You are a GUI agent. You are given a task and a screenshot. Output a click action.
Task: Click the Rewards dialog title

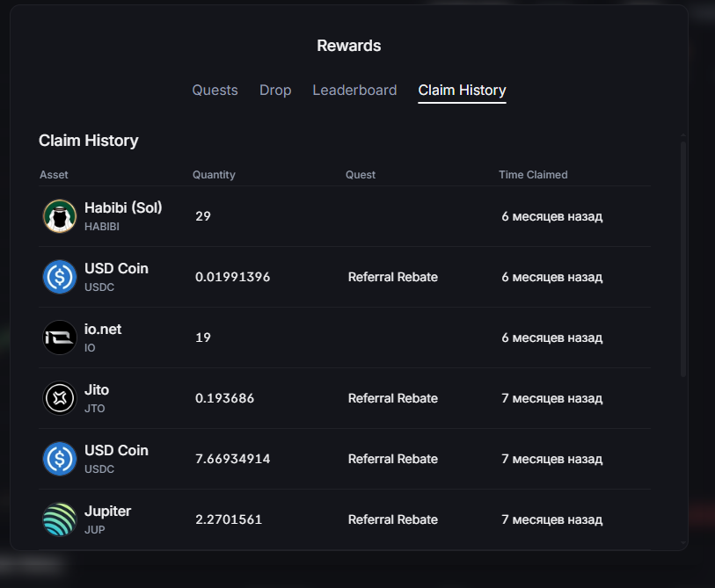pyautogui.click(x=349, y=46)
